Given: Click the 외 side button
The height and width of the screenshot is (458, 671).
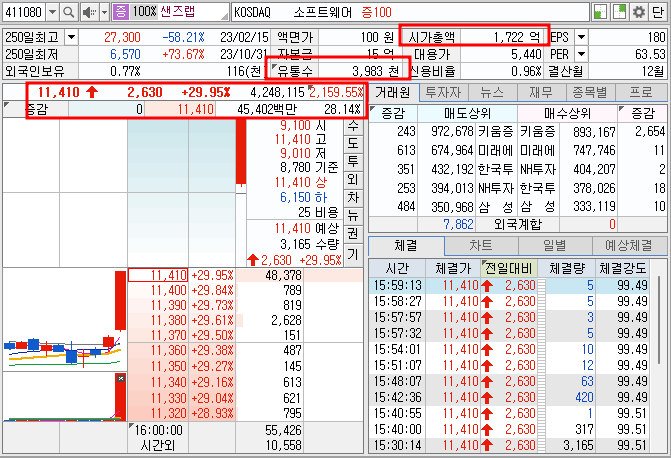Looking at the screenshot, I should coord(353,179).
